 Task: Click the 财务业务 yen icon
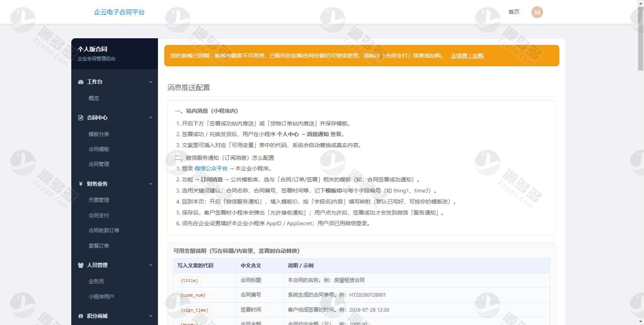(81, 184)
